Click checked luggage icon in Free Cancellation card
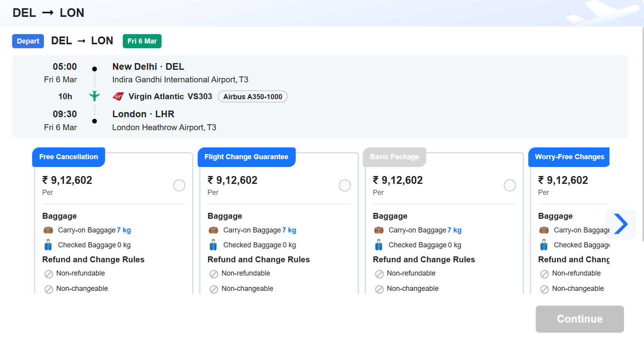This screenshot has height=343, width=644. [48, 245]
